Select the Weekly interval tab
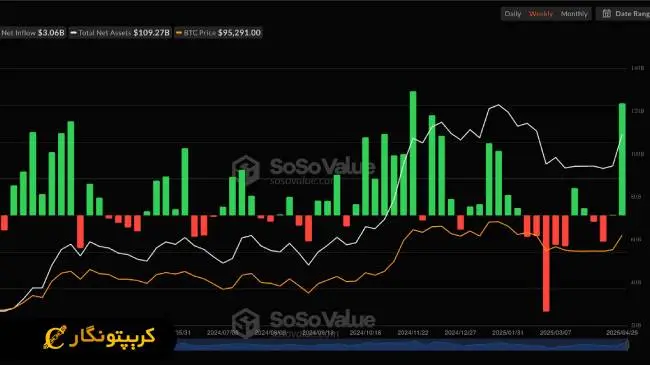 tap(541, 14)
